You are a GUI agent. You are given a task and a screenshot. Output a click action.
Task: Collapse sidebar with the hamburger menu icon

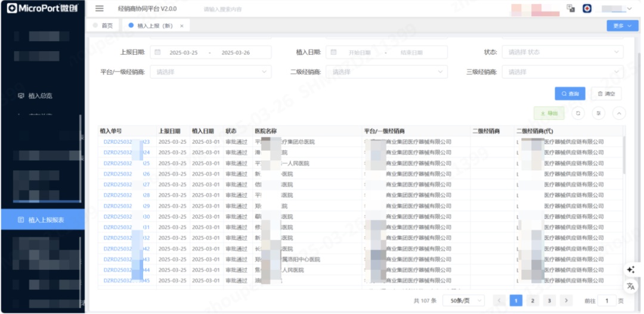[x=100, y=9]
